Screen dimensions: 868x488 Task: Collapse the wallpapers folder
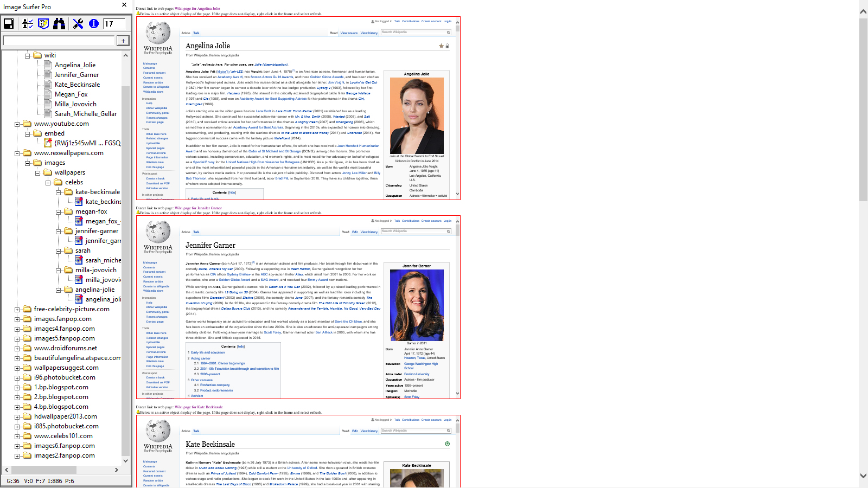pyautogui.click(x=37, y=172)
